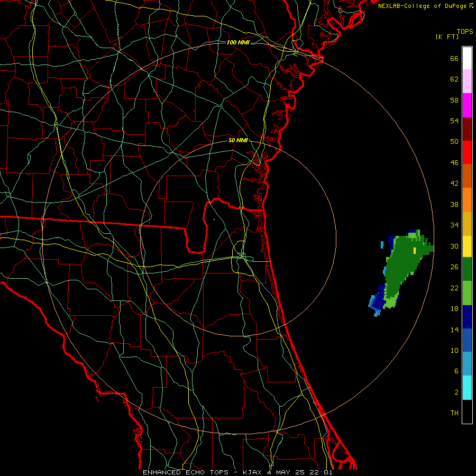
Task: Click the TH legend label
Action: (454, 413)
